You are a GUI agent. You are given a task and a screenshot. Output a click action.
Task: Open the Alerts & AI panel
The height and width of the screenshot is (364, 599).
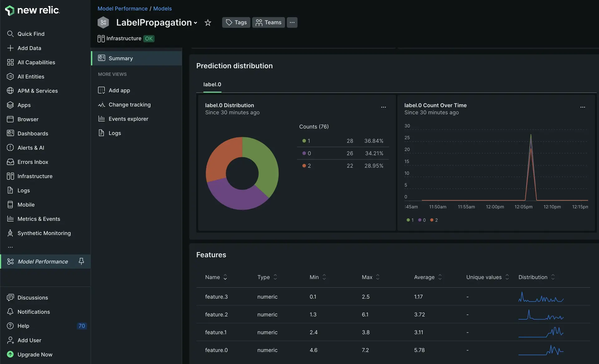(x=31, y=148)
